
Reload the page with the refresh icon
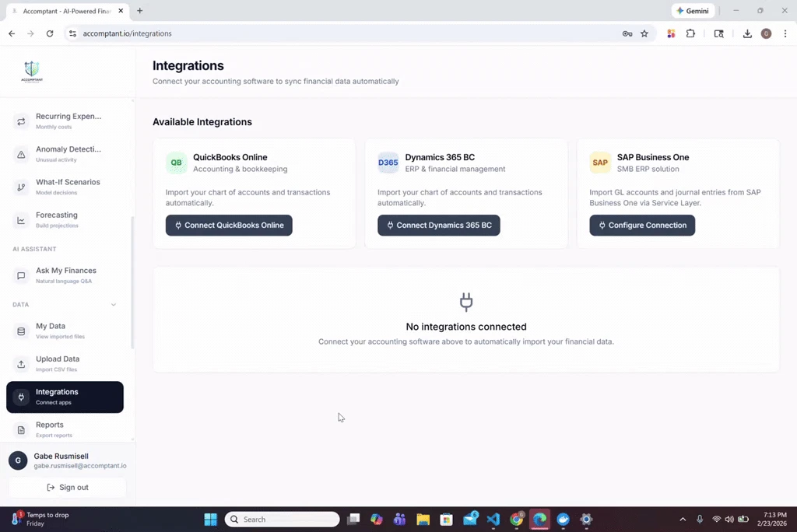coord(49,33)
